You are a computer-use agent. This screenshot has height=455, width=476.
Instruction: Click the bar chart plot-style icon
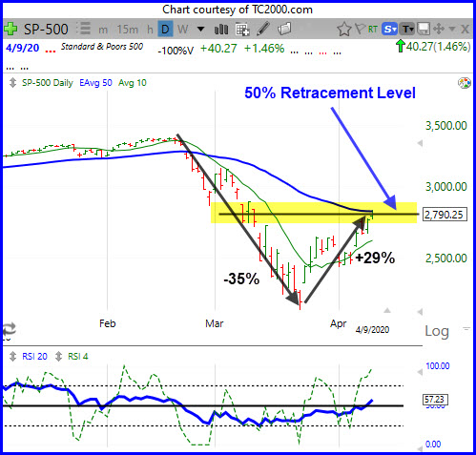click(x=221, y=30)
